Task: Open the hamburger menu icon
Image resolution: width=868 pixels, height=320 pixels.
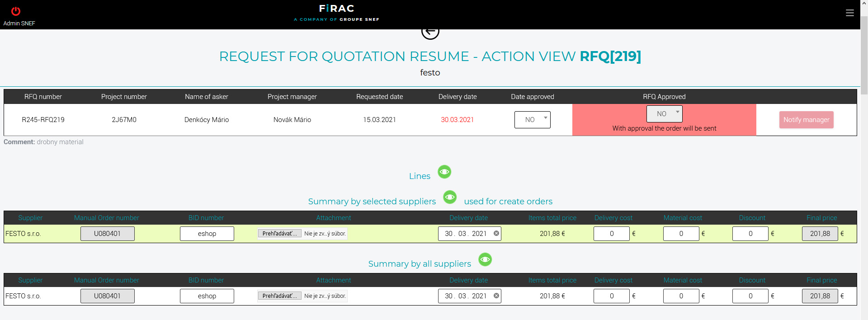Action: point(850,13)
